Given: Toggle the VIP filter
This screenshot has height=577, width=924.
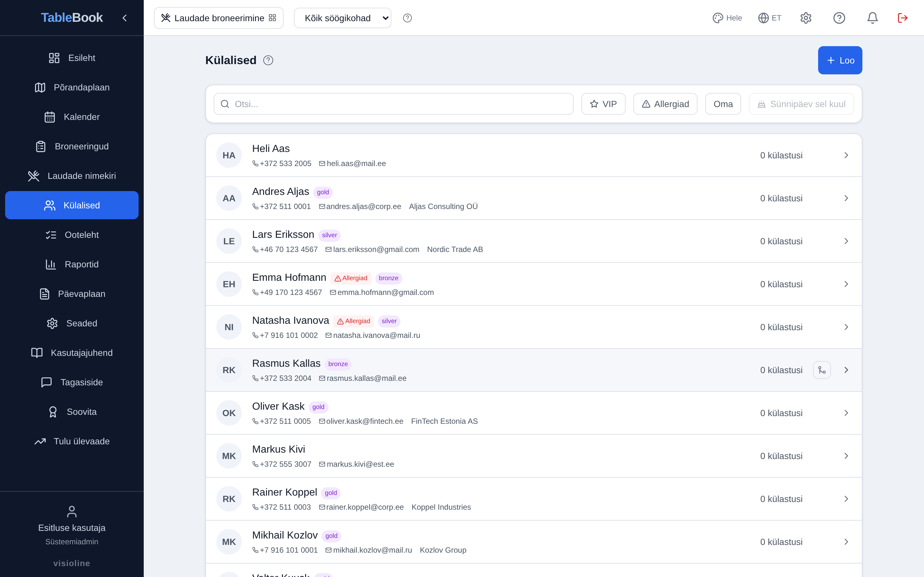Looking at the screenshot, I should click(603, 104).
